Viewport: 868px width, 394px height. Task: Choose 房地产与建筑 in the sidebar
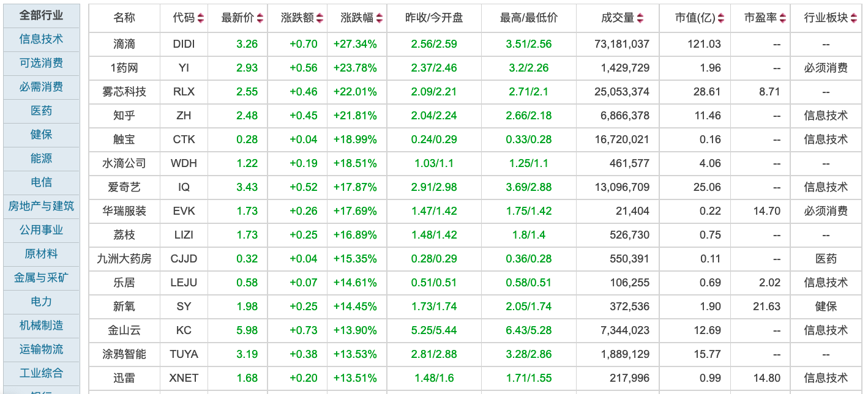click(41, 206)
